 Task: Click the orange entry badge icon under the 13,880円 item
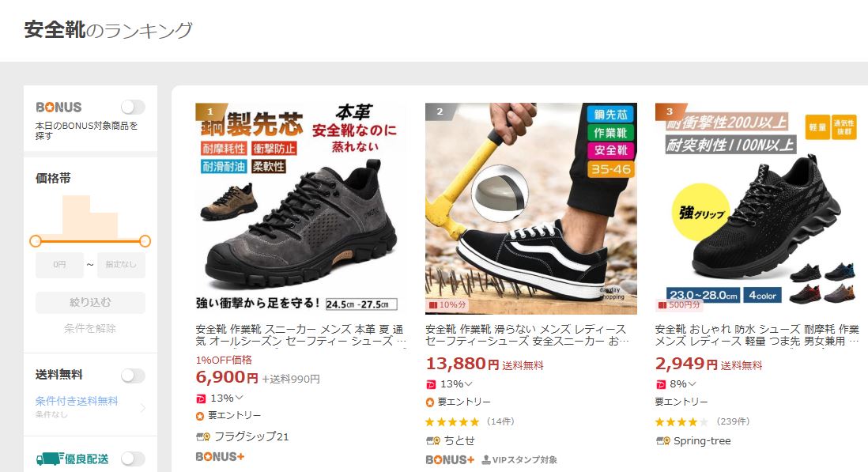tap(429, 402)
